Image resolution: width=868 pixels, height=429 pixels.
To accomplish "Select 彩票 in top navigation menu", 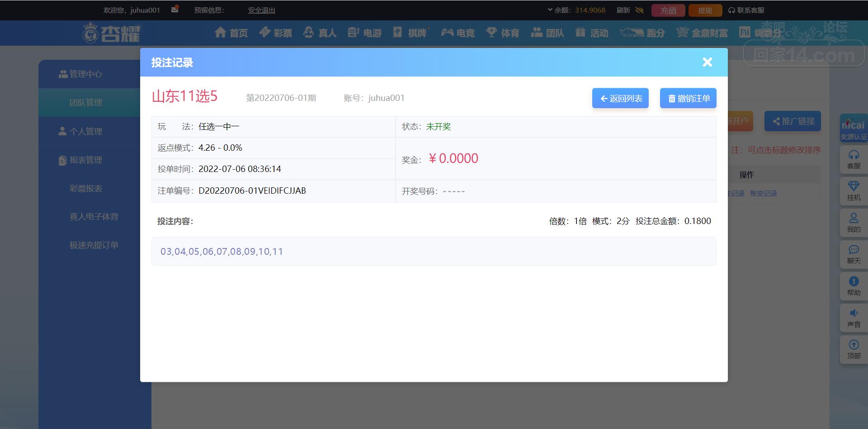I will (x=276, y=33).
